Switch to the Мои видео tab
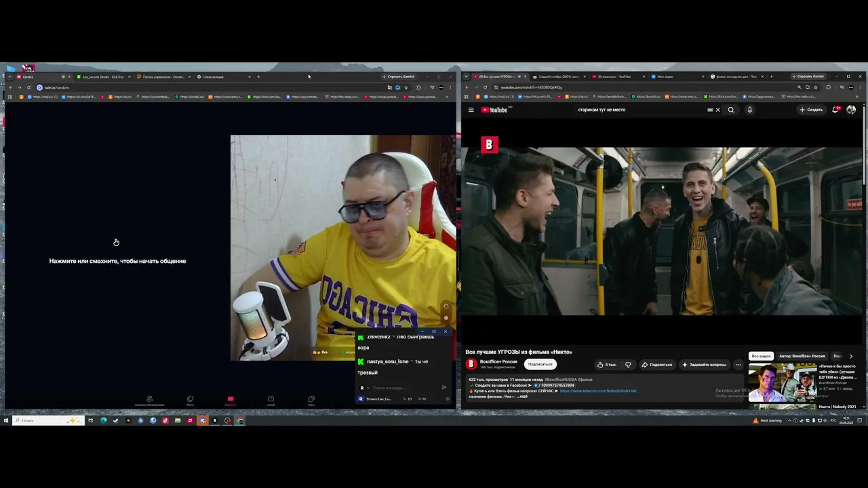This screenshot has width=868, height=488. tap(677, 77)
